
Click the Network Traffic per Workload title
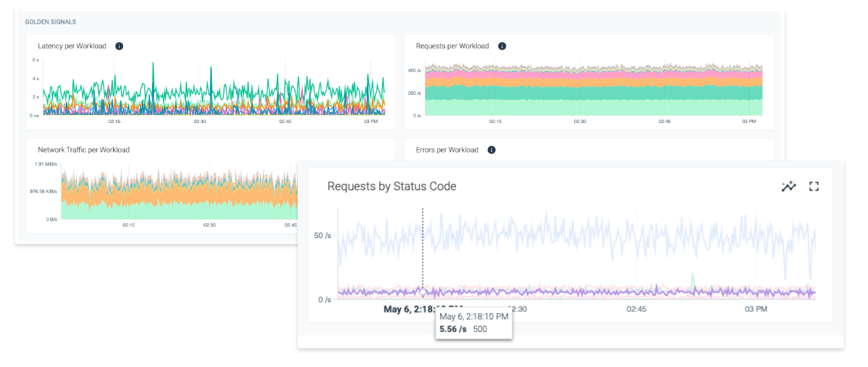click(83, 150)
